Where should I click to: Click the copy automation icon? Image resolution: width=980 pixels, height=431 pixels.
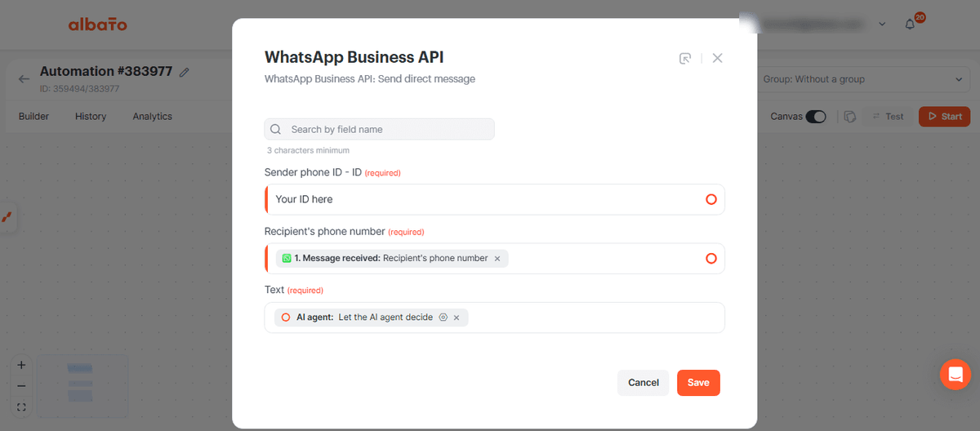point(849,117)
